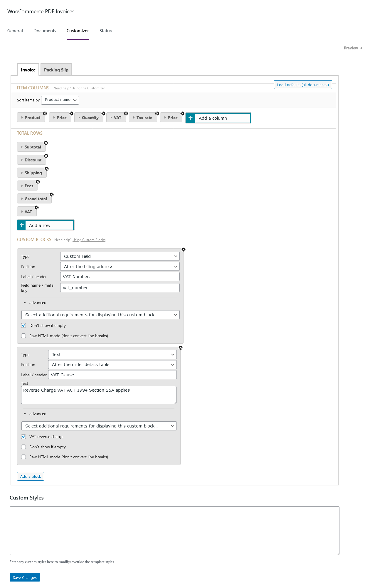370x588 pixels.
Task: Delete the Grand total row with X
Action: pyautogui.click(x=52, y=195)
